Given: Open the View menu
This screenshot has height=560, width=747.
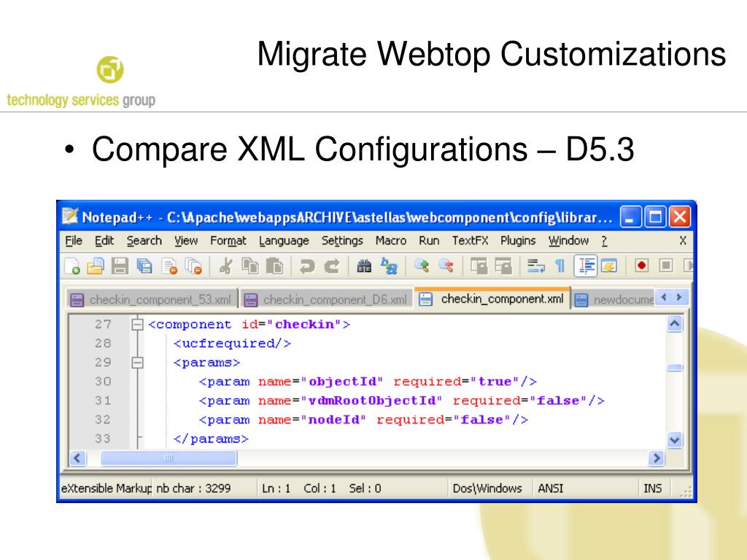Looking at the screenshot, I should (186, 241).
